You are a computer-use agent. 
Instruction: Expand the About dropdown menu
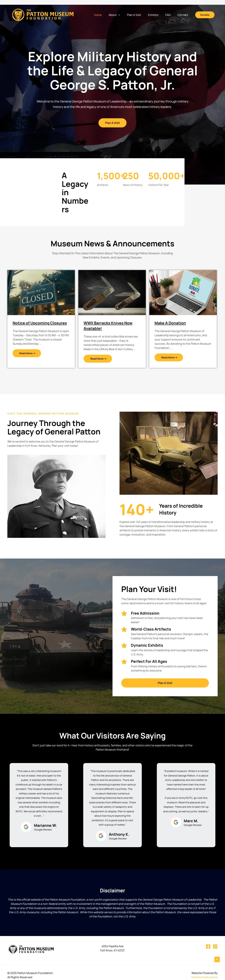(x=114, y=15)
